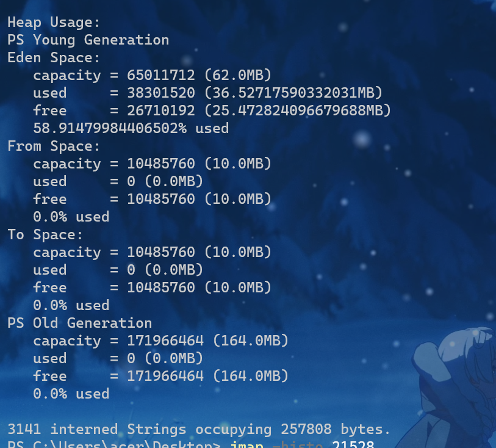Click the "used = 0" line under From Space
The height and width of the screenshot is (448, 496).
(118, 181)
